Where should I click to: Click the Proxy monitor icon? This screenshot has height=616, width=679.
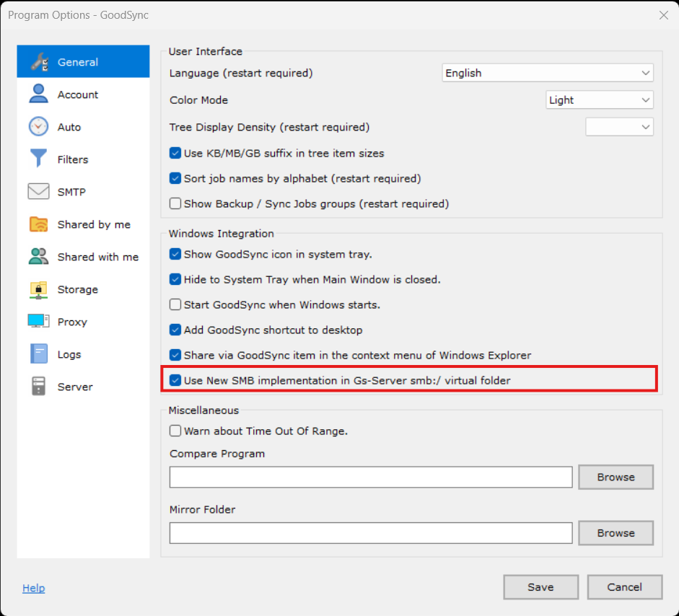[x=38, y=322]
